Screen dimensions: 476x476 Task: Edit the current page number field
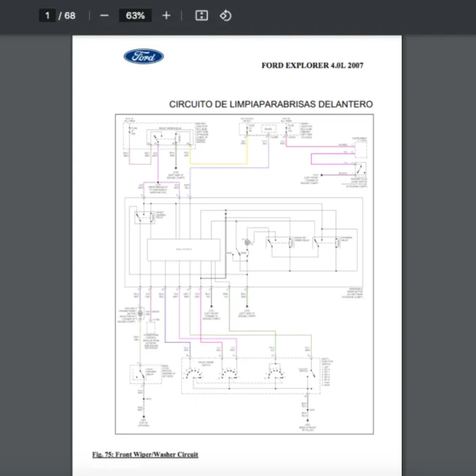tap(48, 15)
